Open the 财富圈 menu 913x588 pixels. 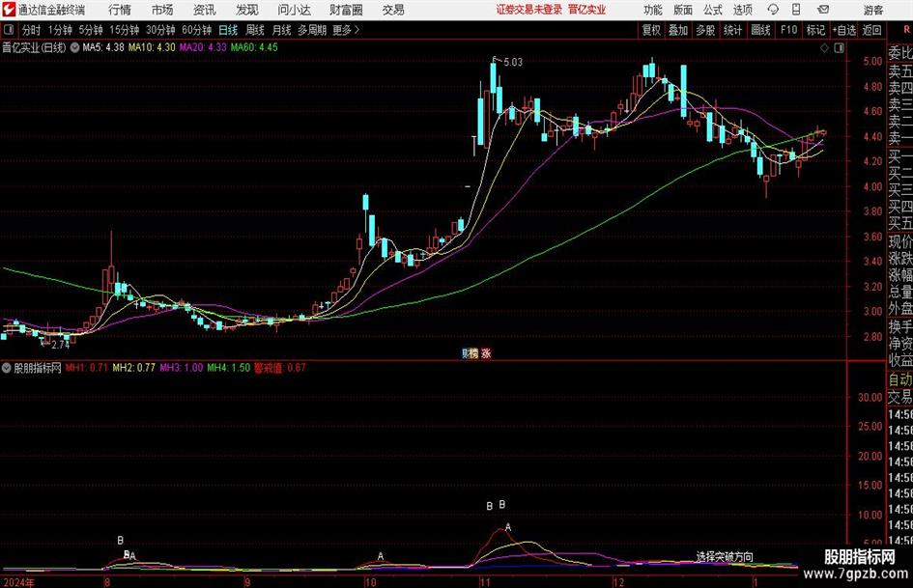(x=346, y=10)
